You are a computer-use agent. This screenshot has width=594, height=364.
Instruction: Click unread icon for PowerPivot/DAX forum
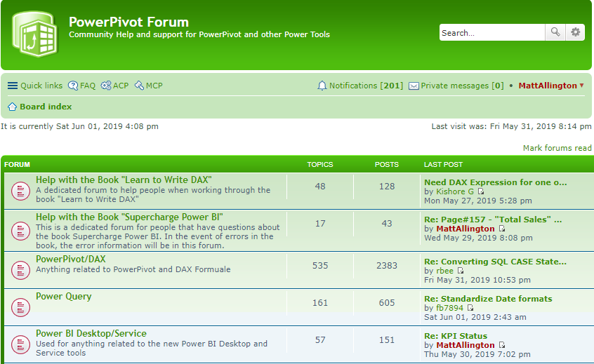click(20, 270)
